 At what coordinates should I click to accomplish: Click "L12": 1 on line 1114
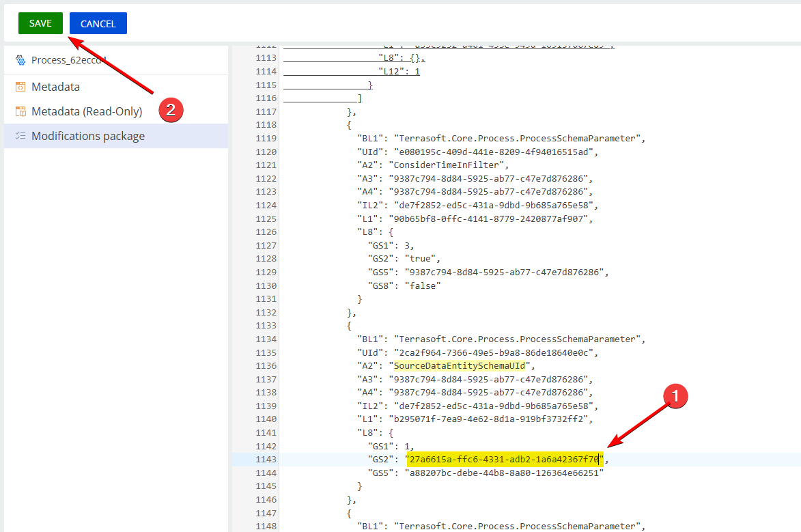pos(399,72)
